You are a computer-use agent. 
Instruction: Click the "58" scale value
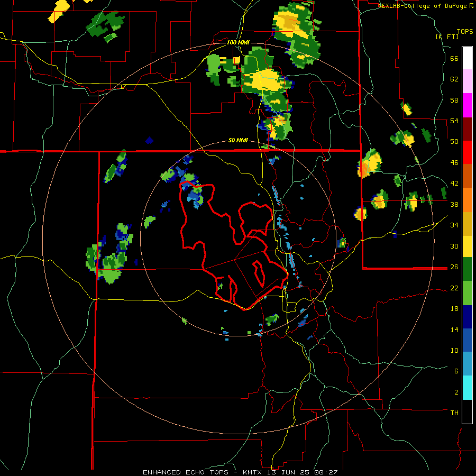point(454,100)
